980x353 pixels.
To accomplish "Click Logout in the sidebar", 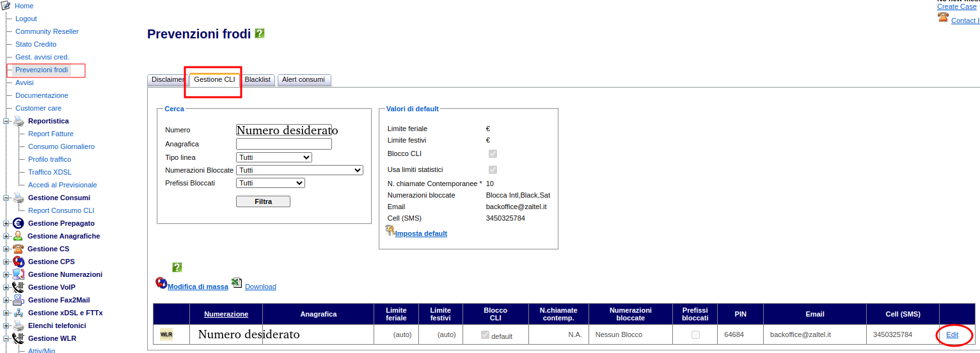I will coord(26,19).
